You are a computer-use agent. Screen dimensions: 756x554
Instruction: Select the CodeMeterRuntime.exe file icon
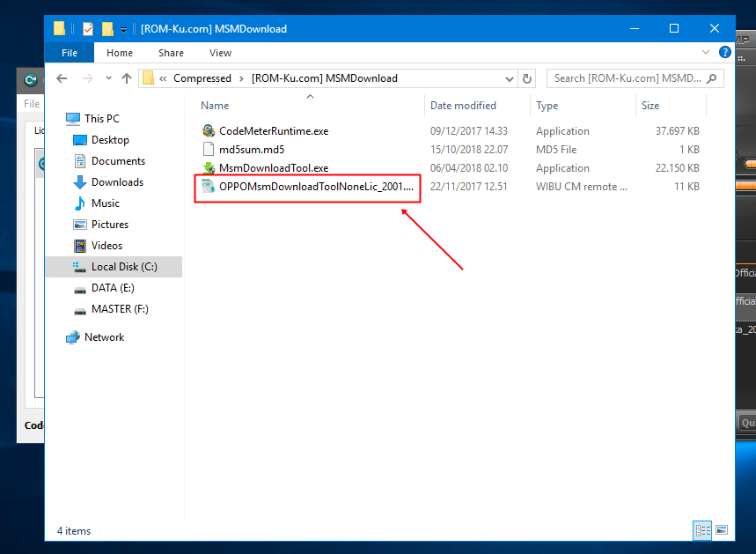[x=209, y=130]
